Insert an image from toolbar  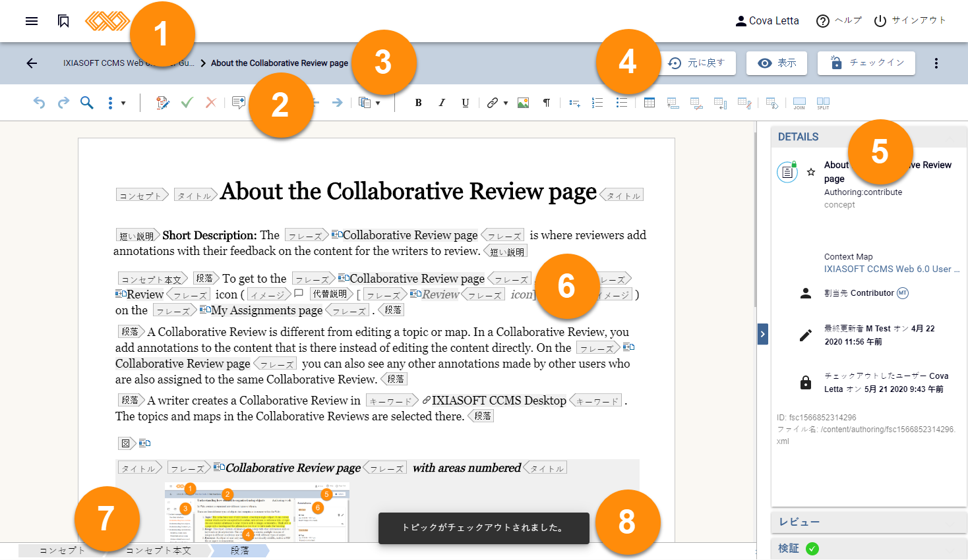[524, 103]
